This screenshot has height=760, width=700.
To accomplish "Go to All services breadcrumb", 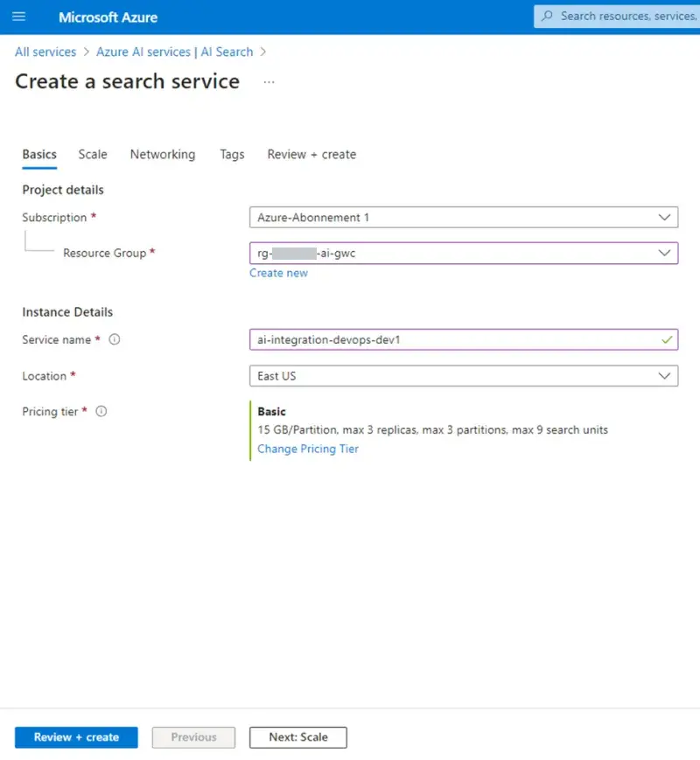I will tap(45, 52).
